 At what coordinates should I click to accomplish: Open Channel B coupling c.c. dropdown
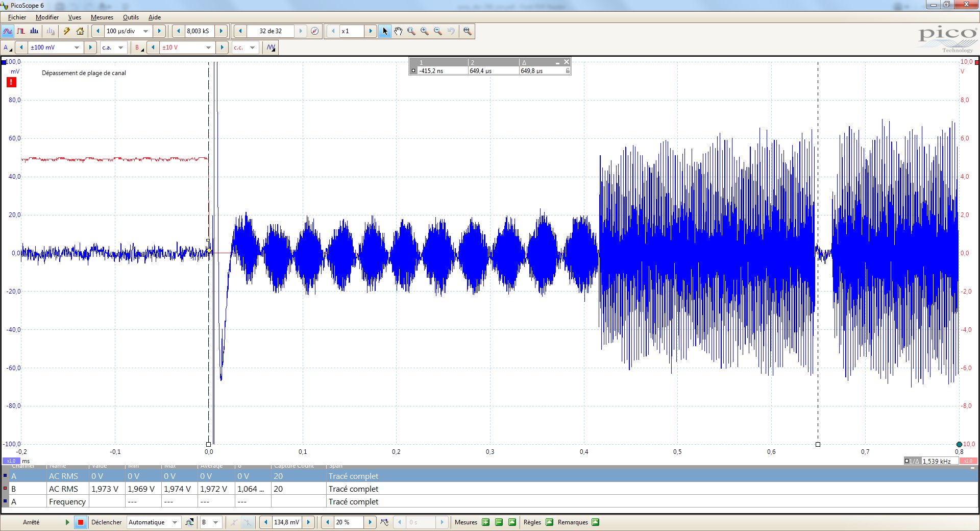pos(252,47)
